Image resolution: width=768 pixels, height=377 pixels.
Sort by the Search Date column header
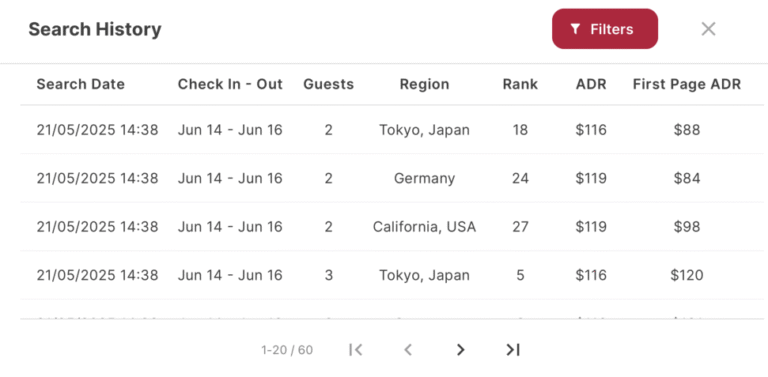point(80,84)
